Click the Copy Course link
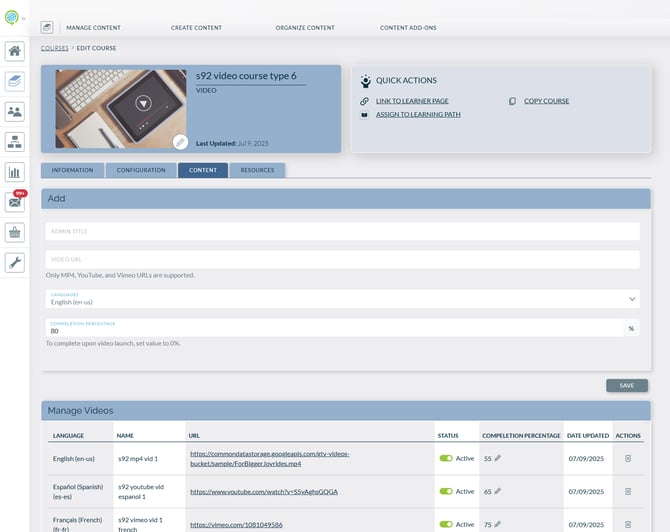The image size is (670, 532). 546,101
